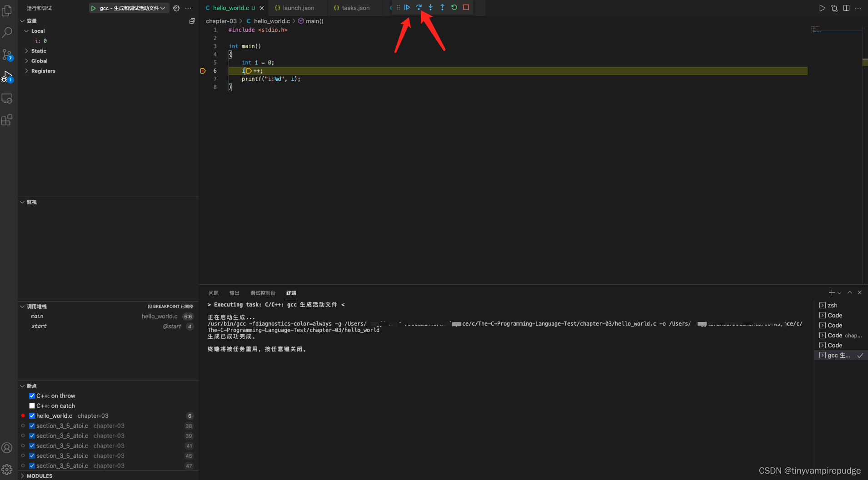Toggle C++: on throw breakpoint checkbox
Screen dimensions: 868x480
pos(32,396)
